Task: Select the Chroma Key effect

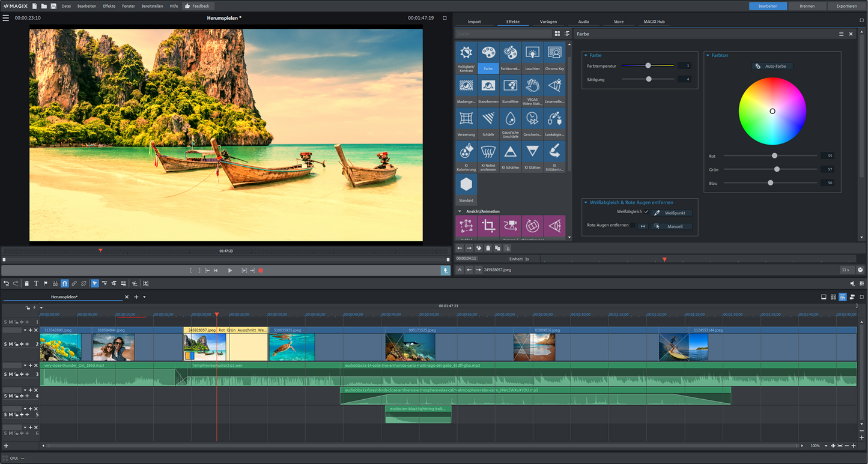Action: (x=554, y=57)
